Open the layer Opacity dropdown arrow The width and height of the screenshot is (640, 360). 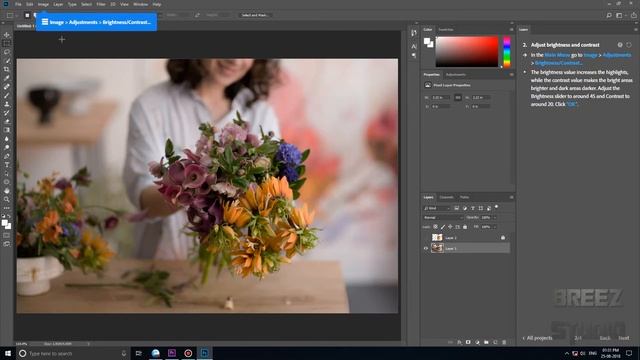[x=495, y=218]
